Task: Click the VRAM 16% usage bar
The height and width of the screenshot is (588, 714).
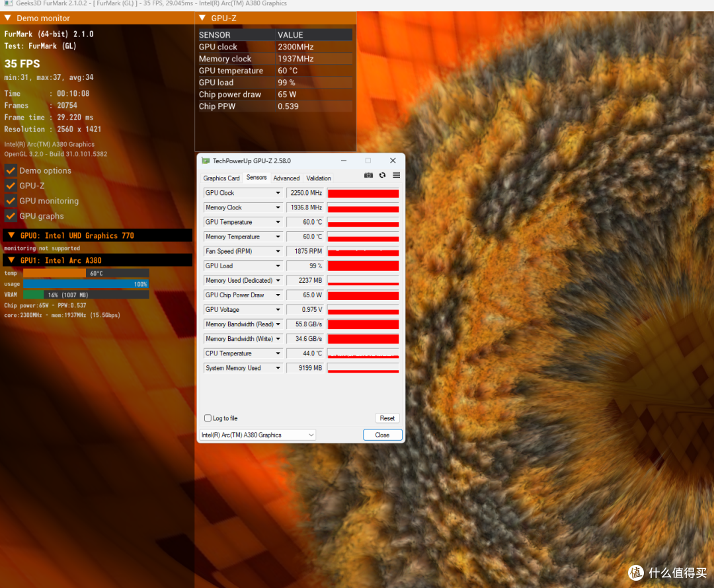Action: 86,295
